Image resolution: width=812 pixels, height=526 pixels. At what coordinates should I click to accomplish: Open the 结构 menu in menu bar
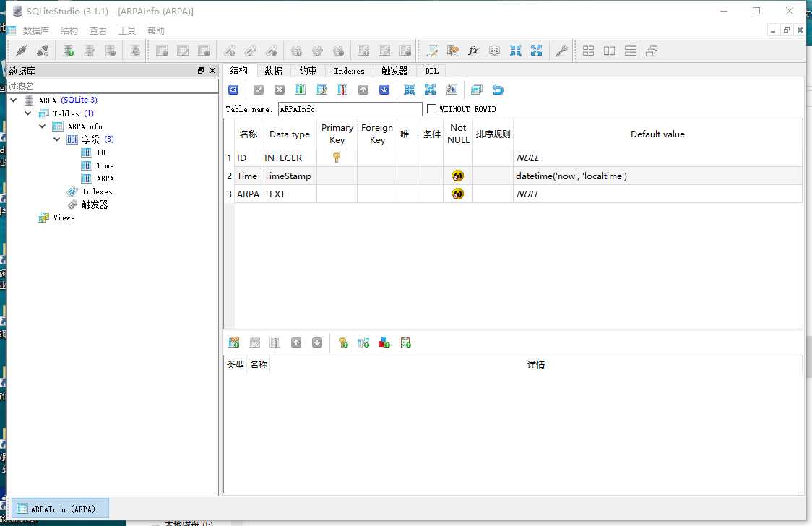point(69,30)
